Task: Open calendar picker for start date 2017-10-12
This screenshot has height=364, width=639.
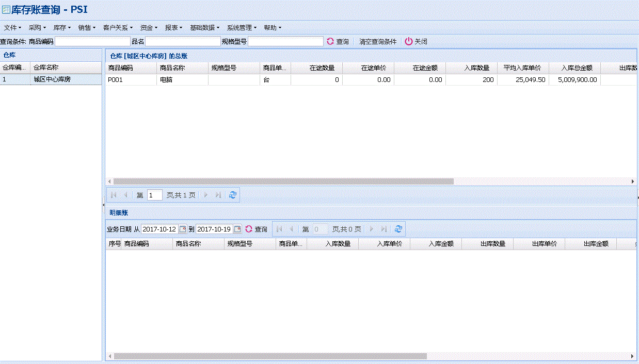Action: [183, 229]
